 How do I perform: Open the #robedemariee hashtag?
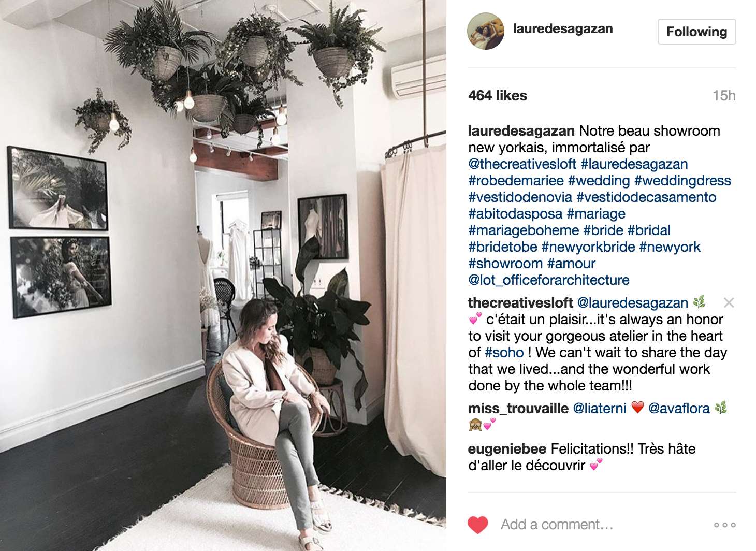(x=516, y=181)
